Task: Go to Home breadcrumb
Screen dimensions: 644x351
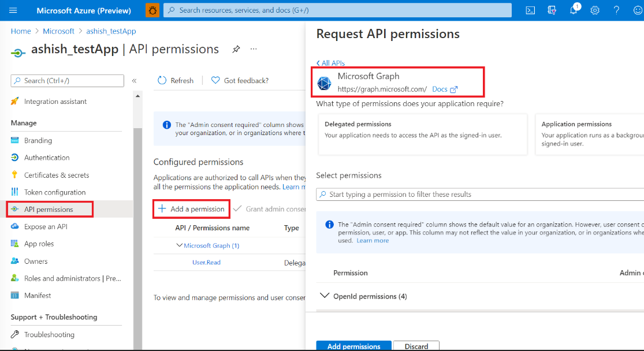Action: 21,31
